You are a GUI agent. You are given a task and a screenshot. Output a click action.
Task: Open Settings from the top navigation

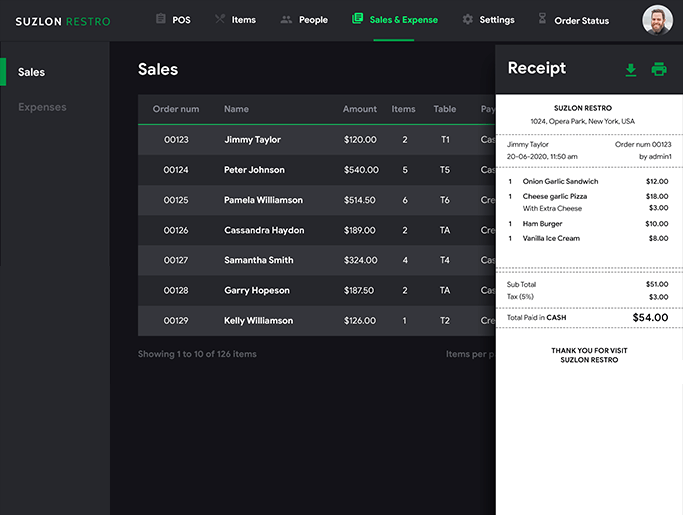[497, 20]
